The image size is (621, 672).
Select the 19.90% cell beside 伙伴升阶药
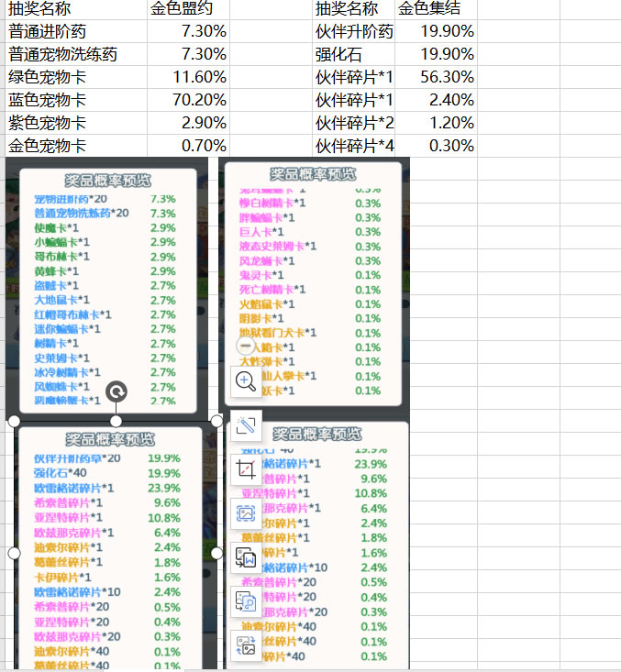pos(436,31)
